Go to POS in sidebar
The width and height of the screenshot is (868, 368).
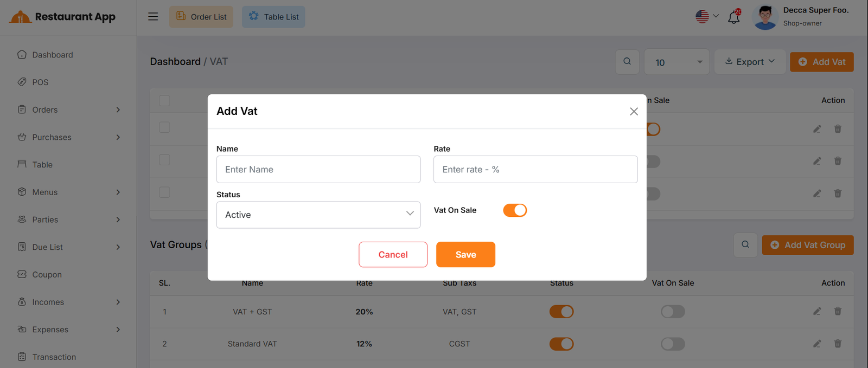coord(40,82)
